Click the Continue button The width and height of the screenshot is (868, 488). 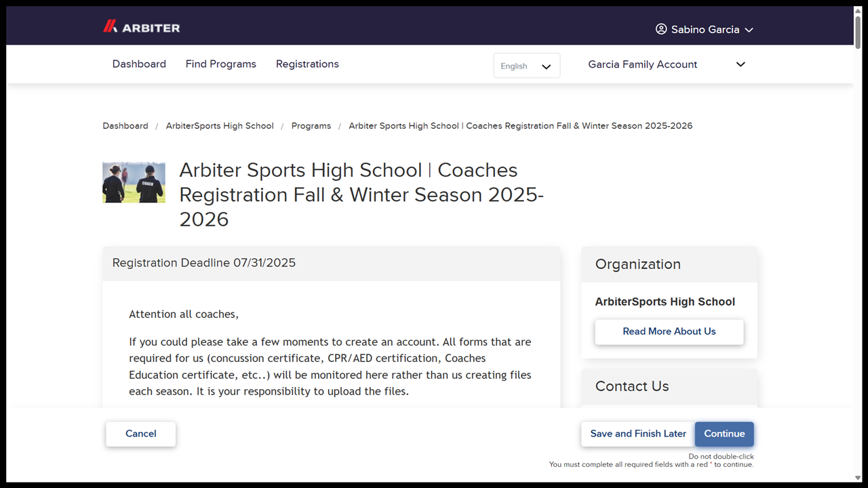(x=724, y=434)
